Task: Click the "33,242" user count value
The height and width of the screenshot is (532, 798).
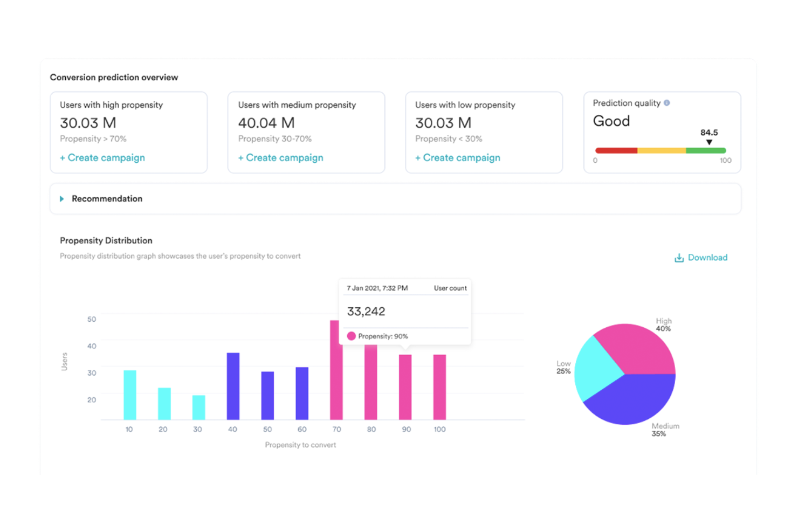Action: pos(366,312)
